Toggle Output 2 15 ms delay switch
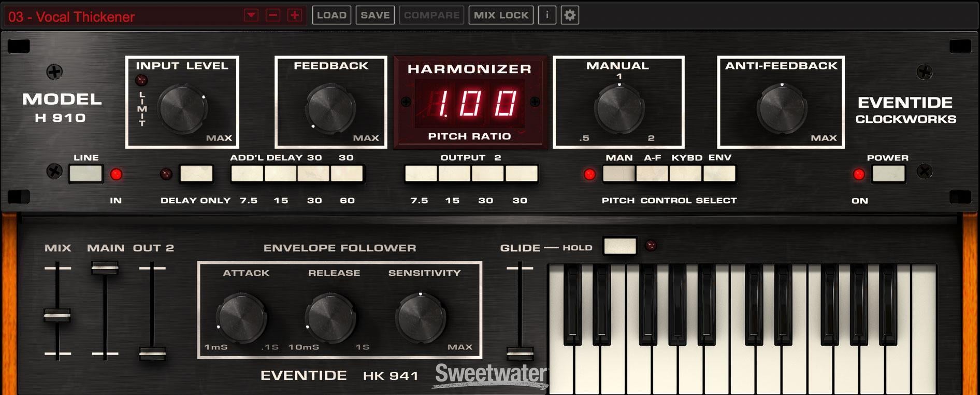This screenshot has width=980, height=395. tap(454, 174)
